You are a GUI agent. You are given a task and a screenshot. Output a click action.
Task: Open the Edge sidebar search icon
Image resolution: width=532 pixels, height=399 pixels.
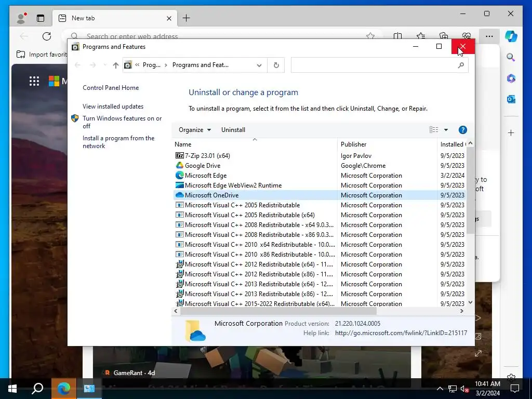click(511, 57)
